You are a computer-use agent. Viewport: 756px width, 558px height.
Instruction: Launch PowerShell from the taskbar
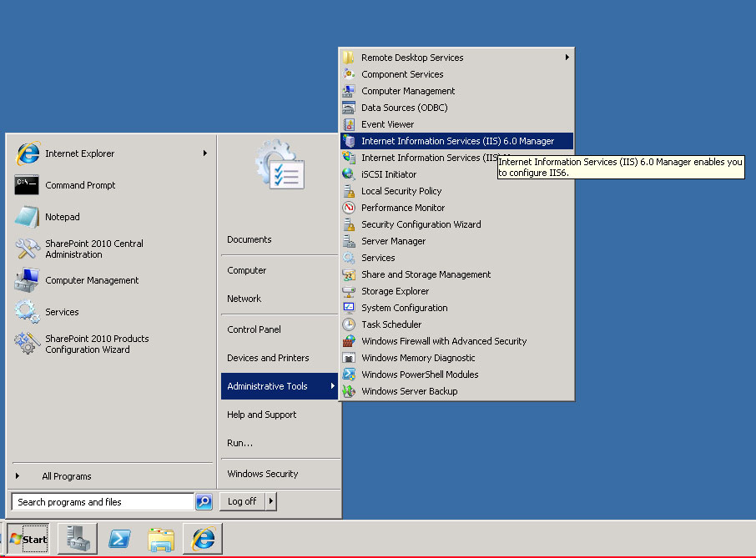(x=119, y=538)
